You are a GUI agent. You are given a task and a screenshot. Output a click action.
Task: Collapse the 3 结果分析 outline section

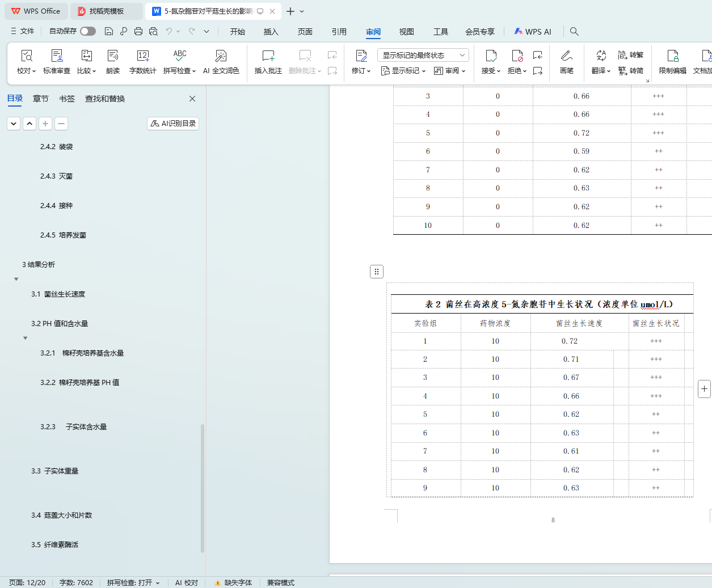(16, 279)
